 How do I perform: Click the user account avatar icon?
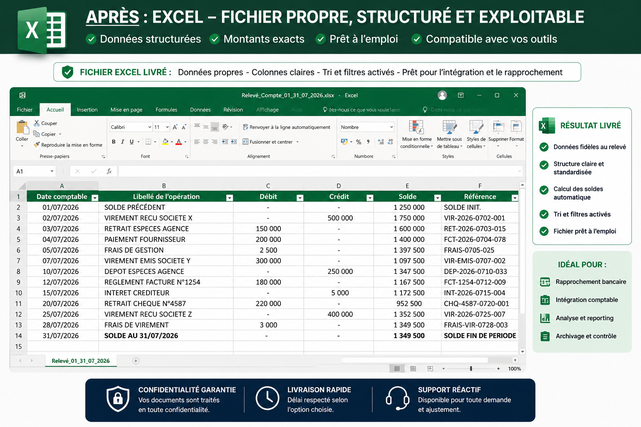click(442, 95)
